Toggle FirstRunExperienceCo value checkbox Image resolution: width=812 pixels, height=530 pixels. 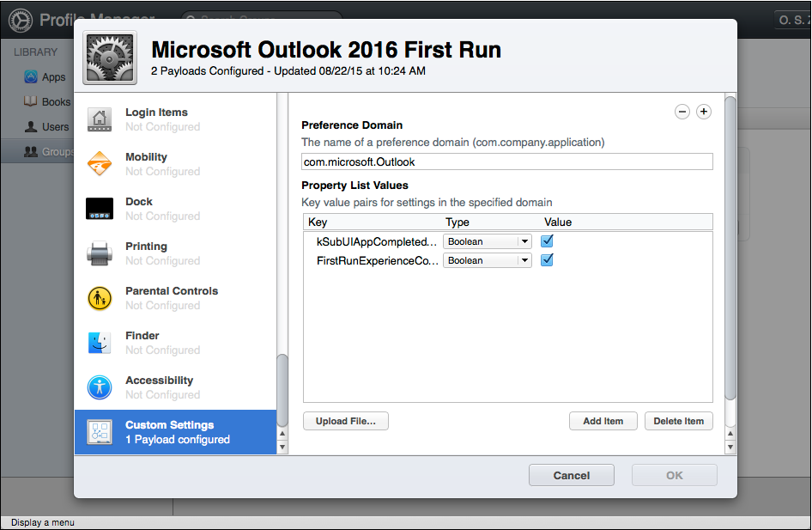tap(547, 260)
